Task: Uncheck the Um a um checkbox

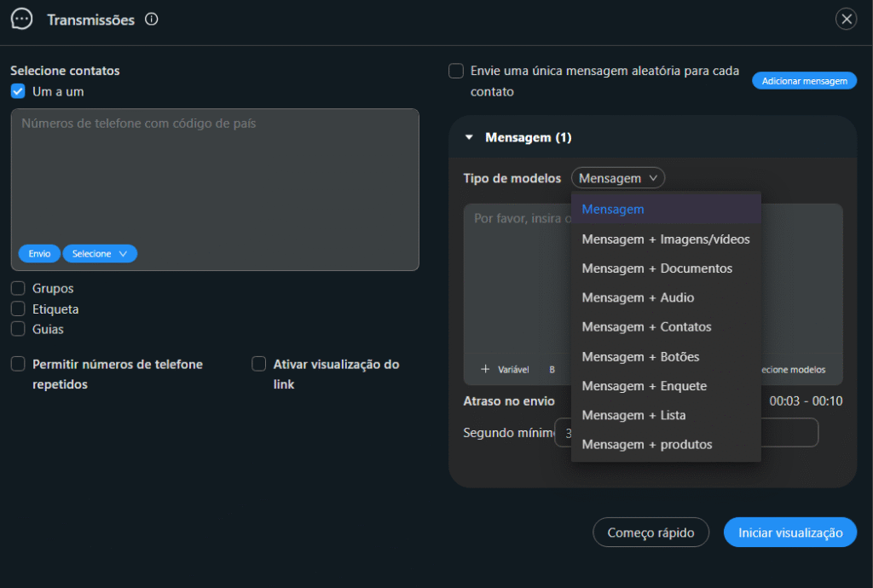Action: 18,91
